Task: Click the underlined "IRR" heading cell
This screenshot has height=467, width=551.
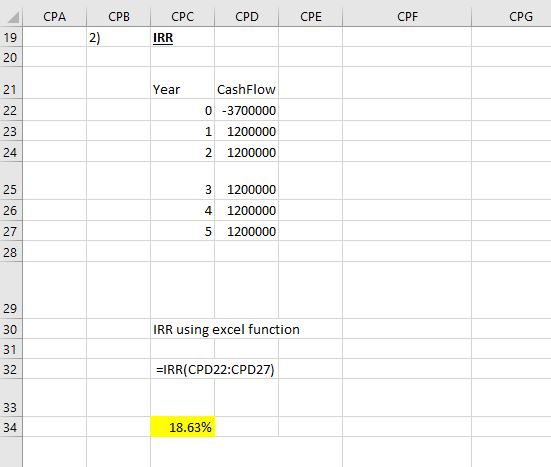Action: [182, 37]
